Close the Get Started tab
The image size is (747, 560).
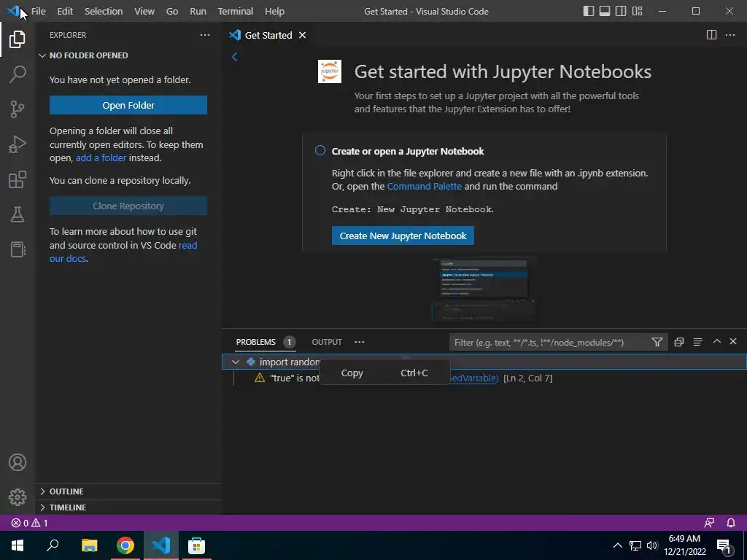302,35
